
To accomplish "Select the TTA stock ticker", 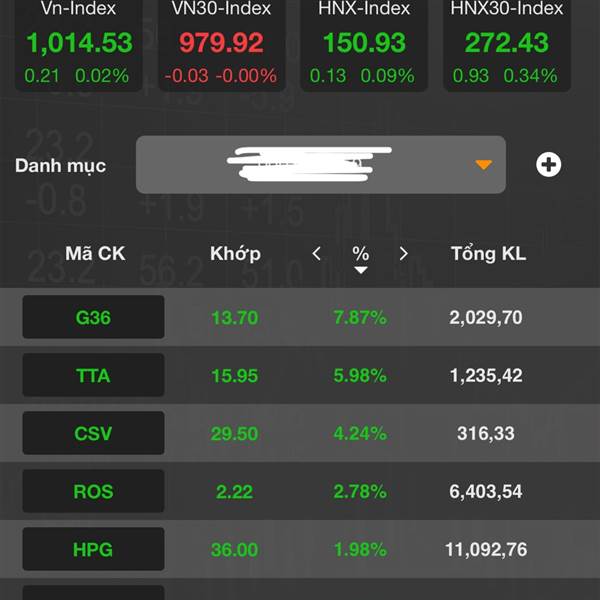I will 93,375.
